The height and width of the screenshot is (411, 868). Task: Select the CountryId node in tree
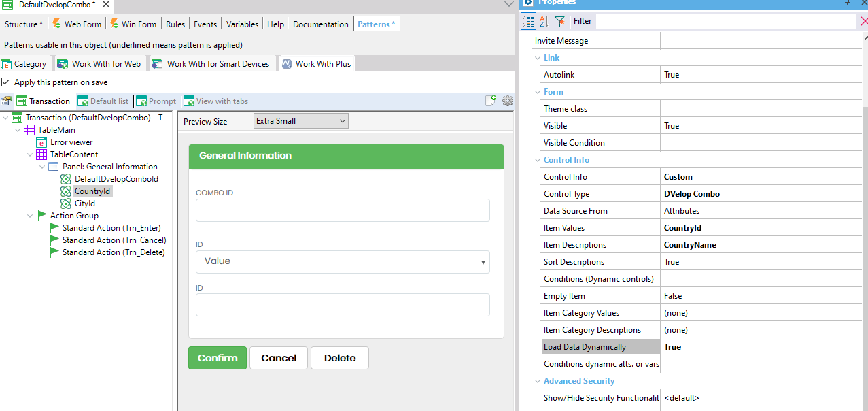[92, 191]
